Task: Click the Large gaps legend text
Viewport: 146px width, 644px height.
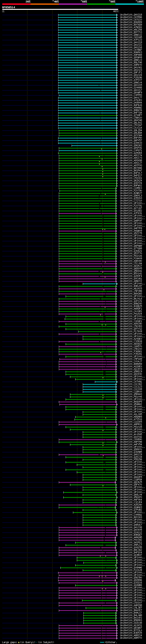Action: tap(28, 642)
